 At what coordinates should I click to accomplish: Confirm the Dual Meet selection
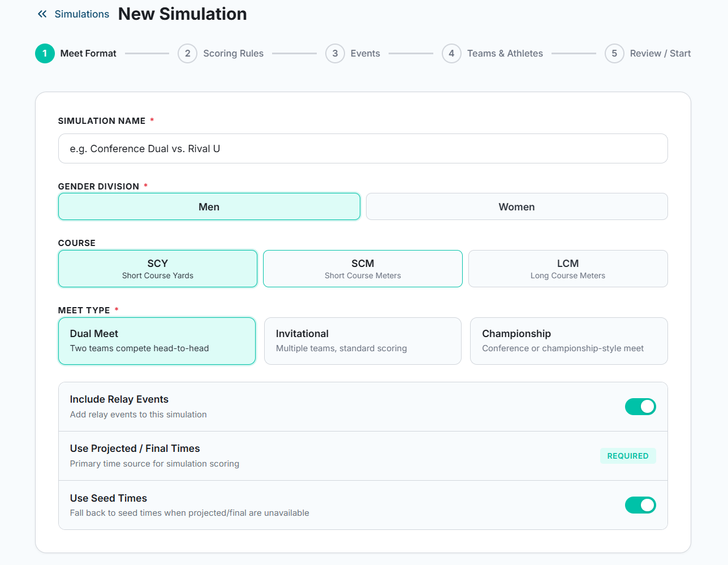pos(157,340)
